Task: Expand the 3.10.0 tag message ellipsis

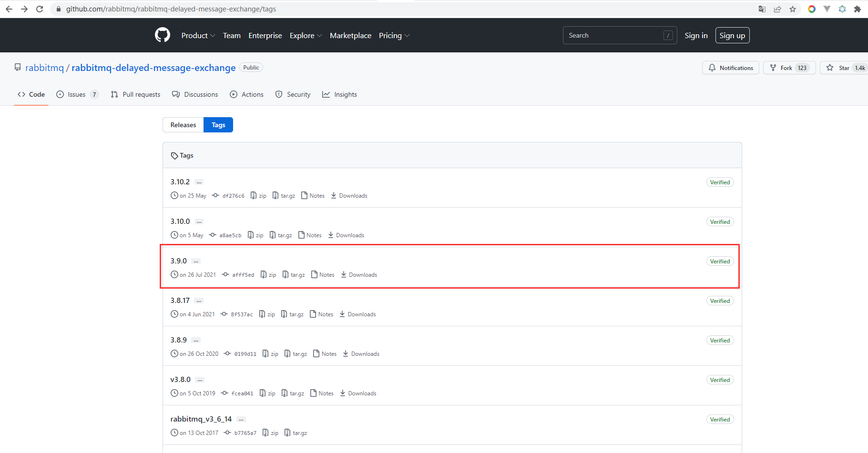Action: click(x=199, y=222)
